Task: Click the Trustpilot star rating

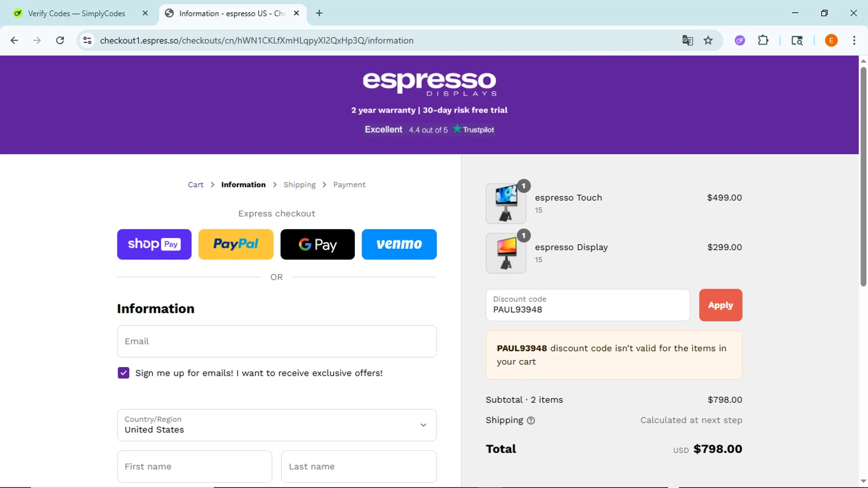Action: (429, 130)
